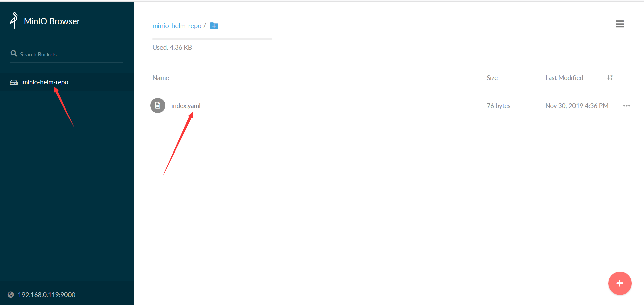Select the minio-helm-repo bucket
This screenshot has width=644, height=305.
point(67,82)
